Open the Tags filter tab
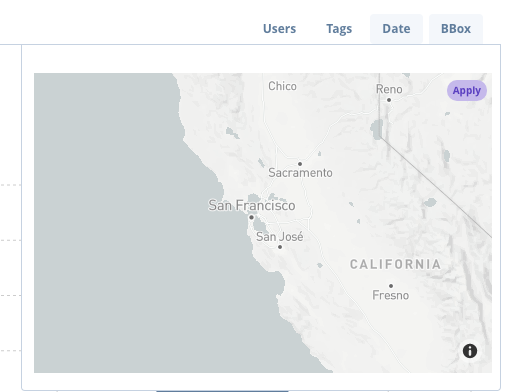Viewport: 518px width, 392px height. tap(339, 29)
